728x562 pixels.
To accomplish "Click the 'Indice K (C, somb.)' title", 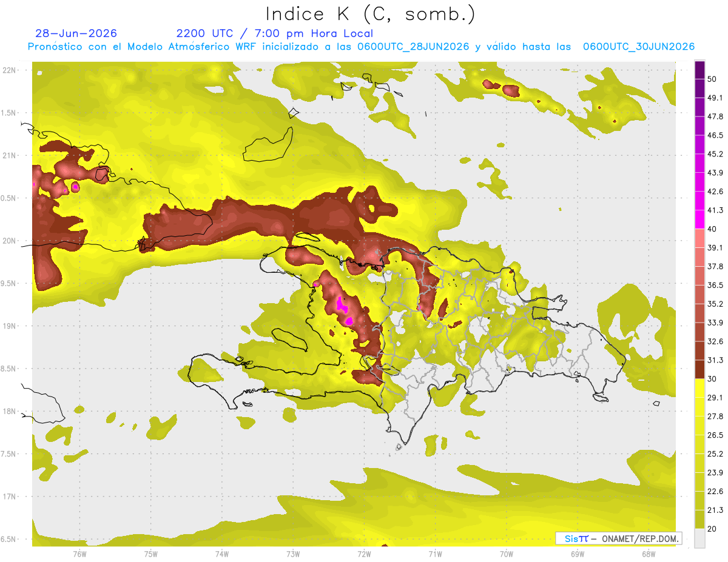I will point(371,13).
